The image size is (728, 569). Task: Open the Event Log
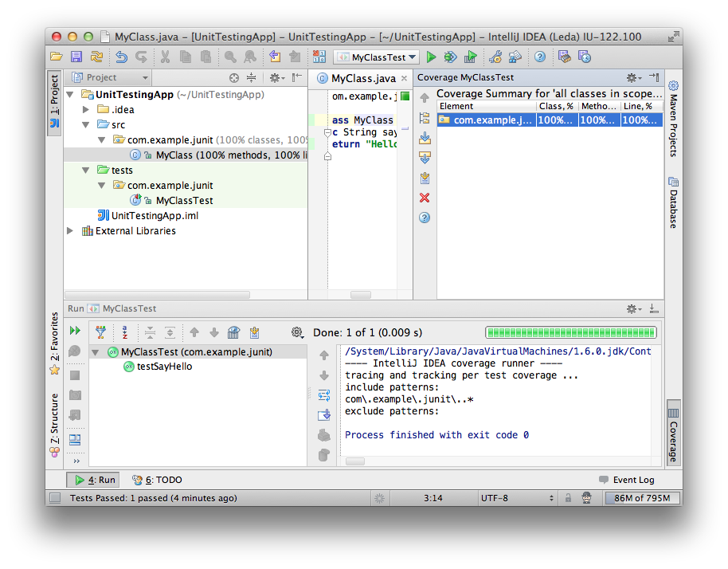click(627, 480)
